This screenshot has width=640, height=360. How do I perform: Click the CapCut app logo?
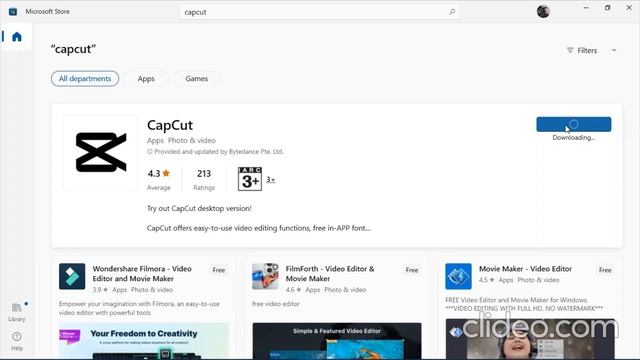(101, 152)
